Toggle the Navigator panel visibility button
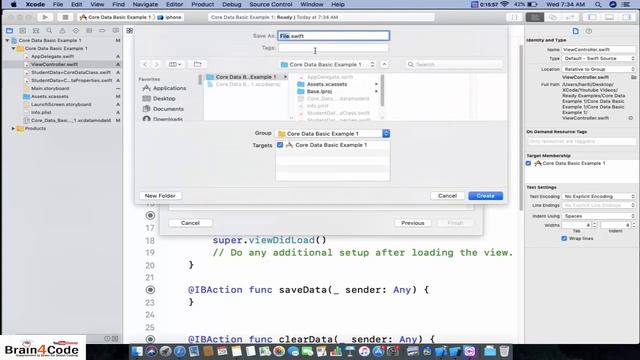 pyautogui.click(x=591, y=17)
